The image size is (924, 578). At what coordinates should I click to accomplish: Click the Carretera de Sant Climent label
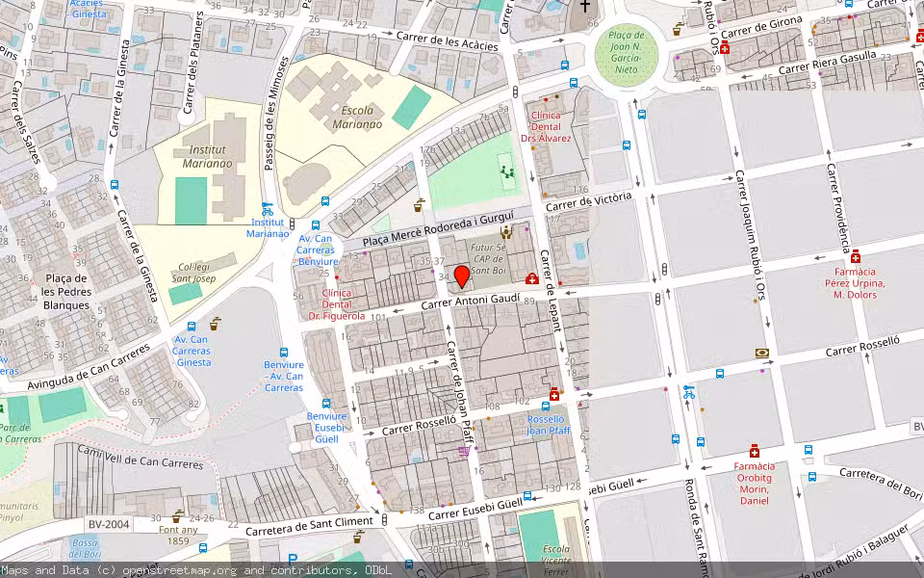coord(309,527)
